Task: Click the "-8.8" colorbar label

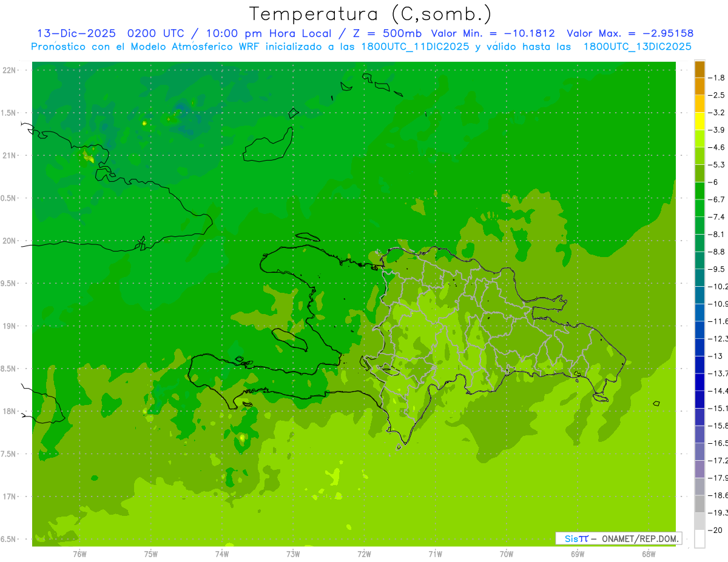Action: [x=716, y=252]
